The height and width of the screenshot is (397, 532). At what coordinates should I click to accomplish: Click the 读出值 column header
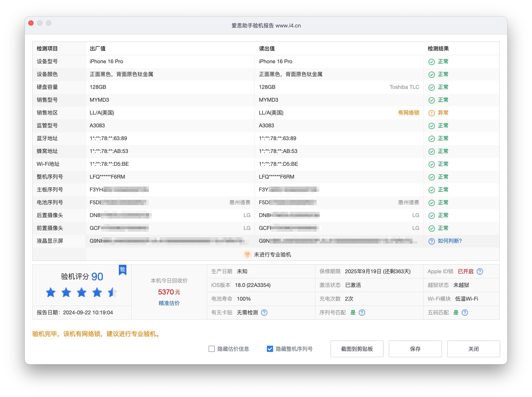click(267, 49)
